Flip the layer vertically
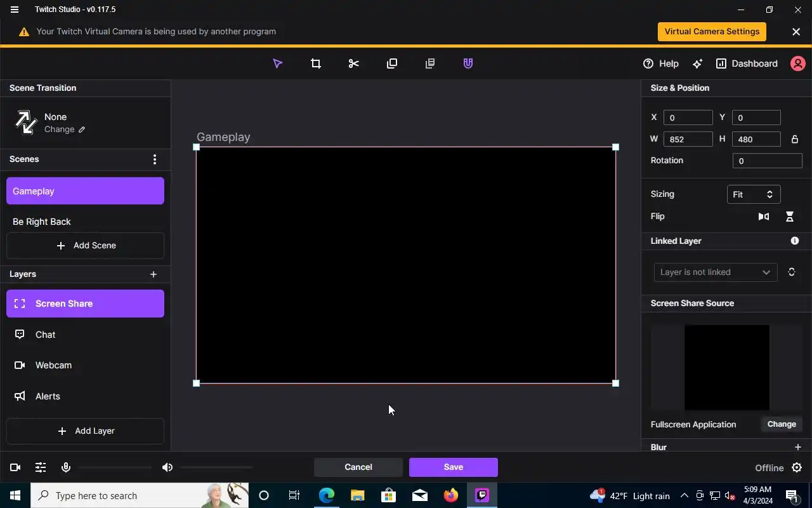The image size is (812, 508). click(x=790, y=217)
